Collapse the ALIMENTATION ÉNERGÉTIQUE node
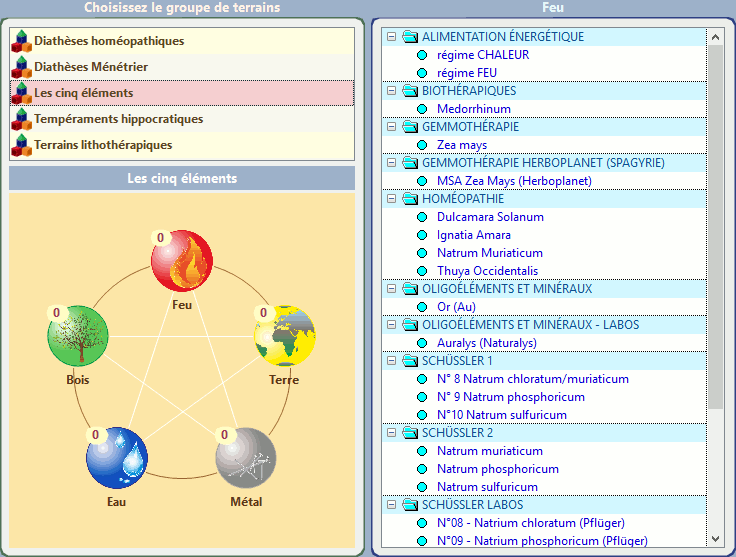The height and width of the screenshot is (557, 736). click(391, 37)
